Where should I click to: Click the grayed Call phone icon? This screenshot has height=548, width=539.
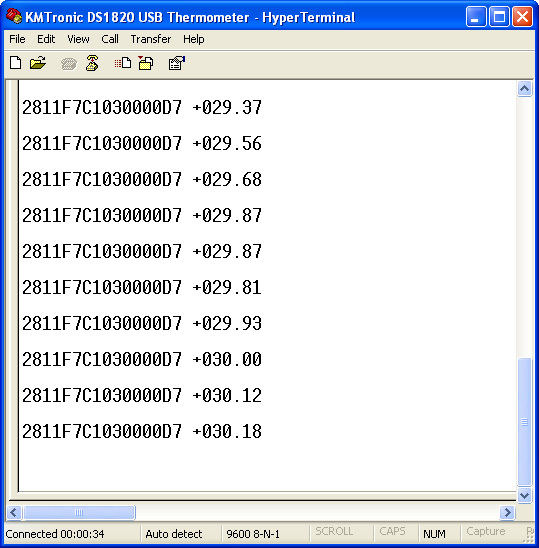pos(69,64)
